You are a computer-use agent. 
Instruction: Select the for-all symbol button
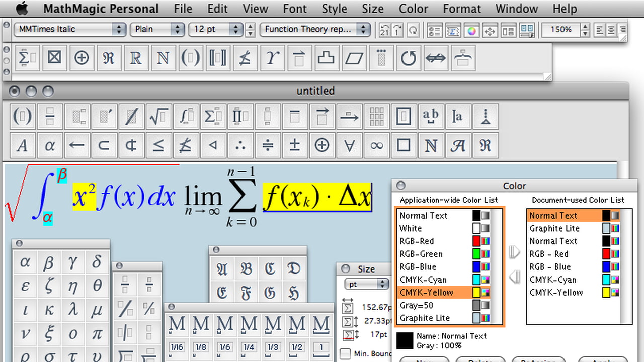pos(349,146)
